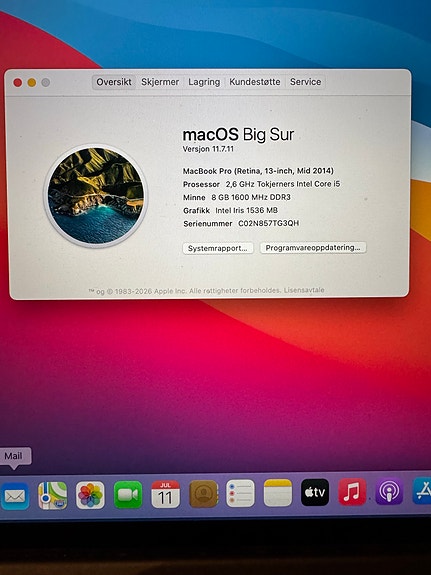This screenshot has height=575, width=431.
Task: Open the Service tab
Action: pos(306,82)
